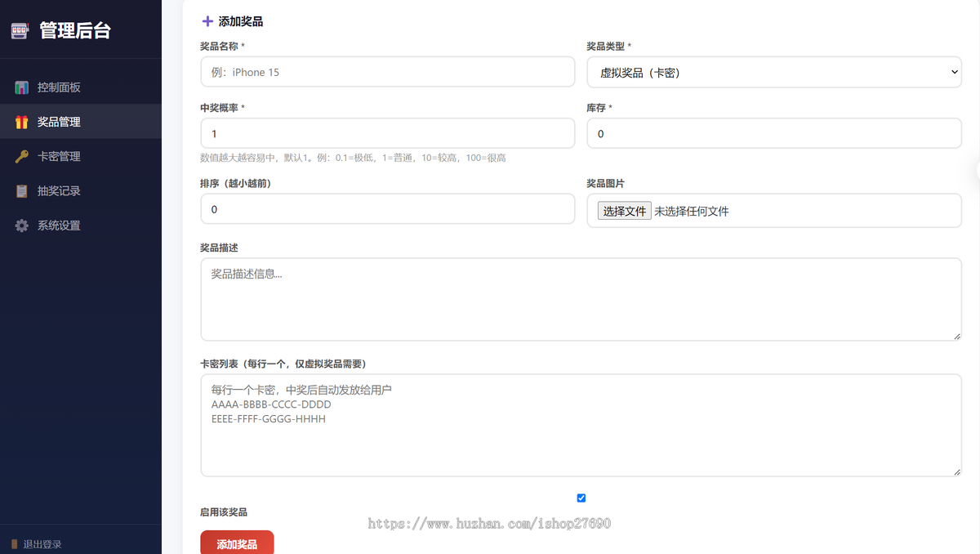Click the 卡密列表 text area
This screenshot has width=980, height=554.
tap(581, 425)
